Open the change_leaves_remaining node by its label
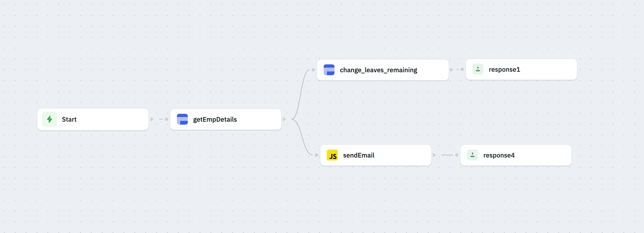Image resolution: width=644 pixels, height=233 pixels. click(x=378, y=70)
